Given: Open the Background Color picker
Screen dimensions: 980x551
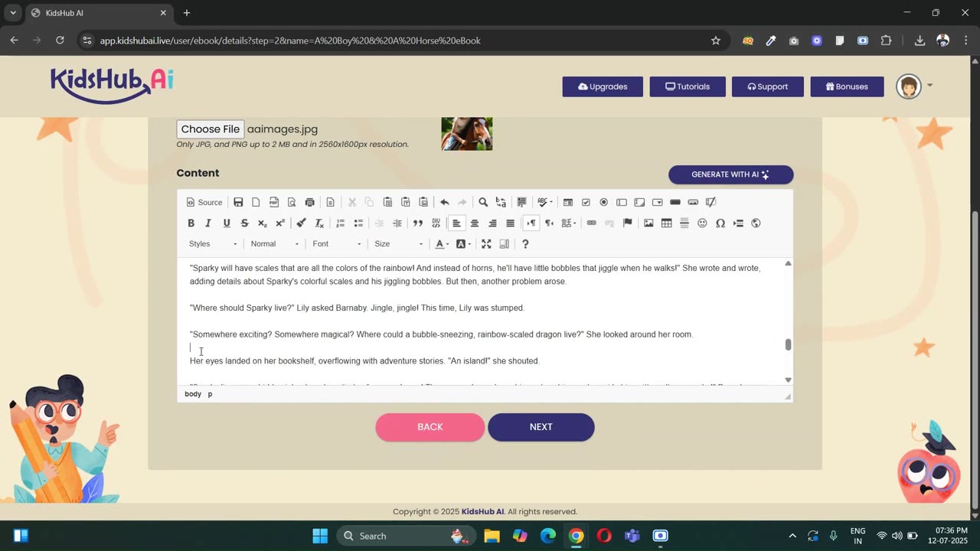Looking at the screenshot, I should point(463,243).
